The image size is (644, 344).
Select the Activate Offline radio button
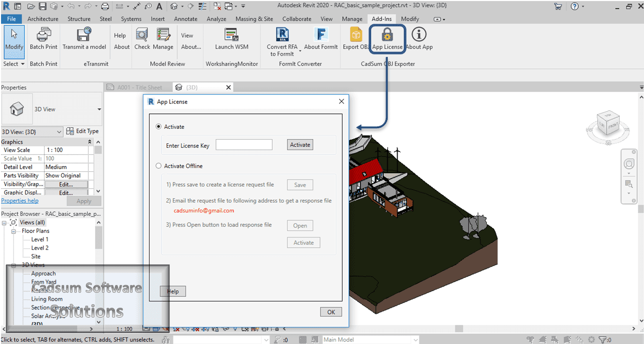(158, 165)
